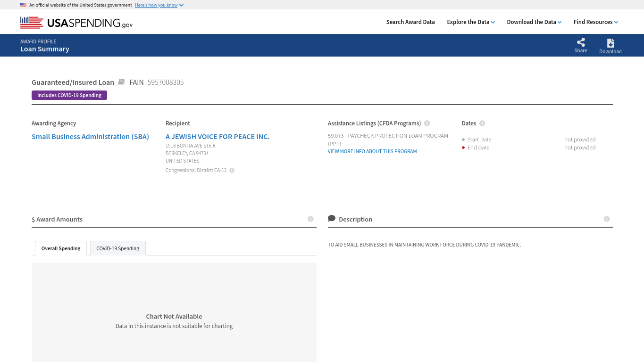Open info icon next to Dates
Screen dimensions: 644x362
coord(482,123)
